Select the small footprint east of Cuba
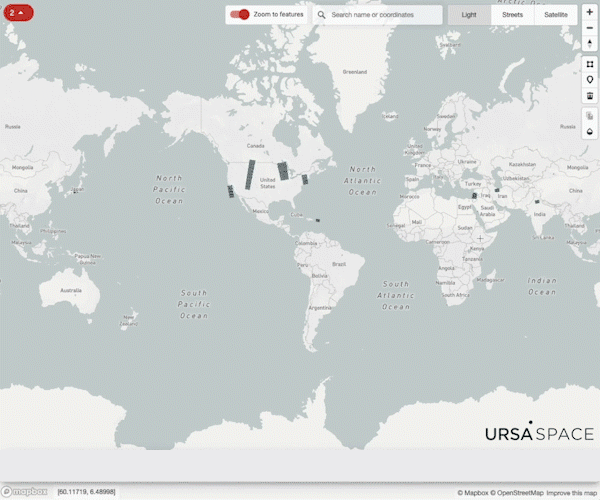The width and height of the screenshot is (600, 500). (x=318, y=220)
